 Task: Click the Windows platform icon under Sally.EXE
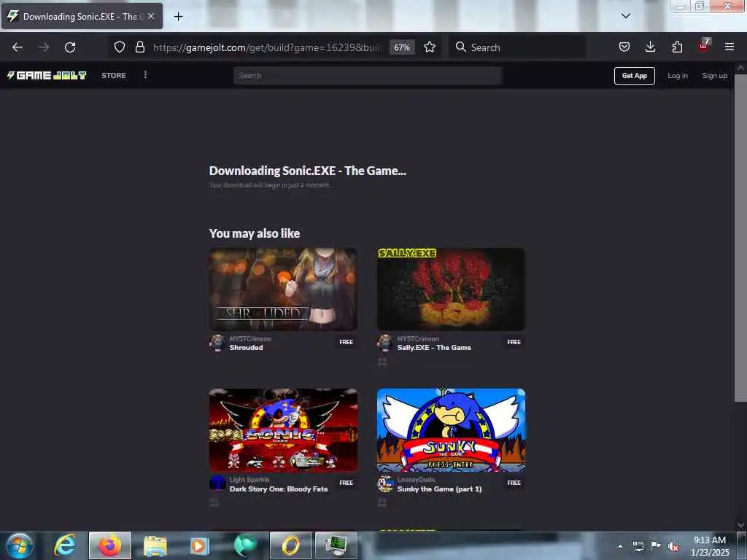tap(382, 362)
